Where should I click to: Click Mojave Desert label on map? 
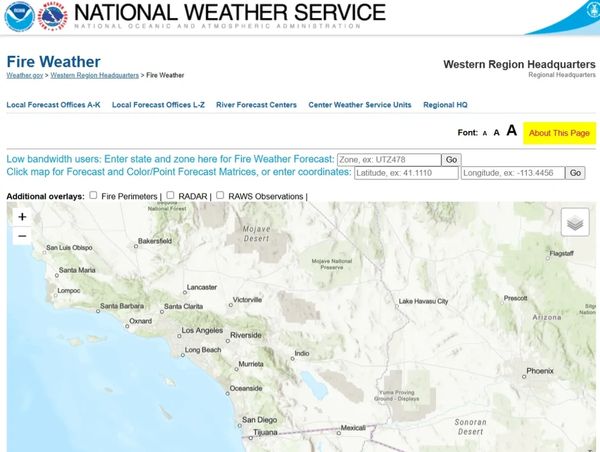click(256, 233)
